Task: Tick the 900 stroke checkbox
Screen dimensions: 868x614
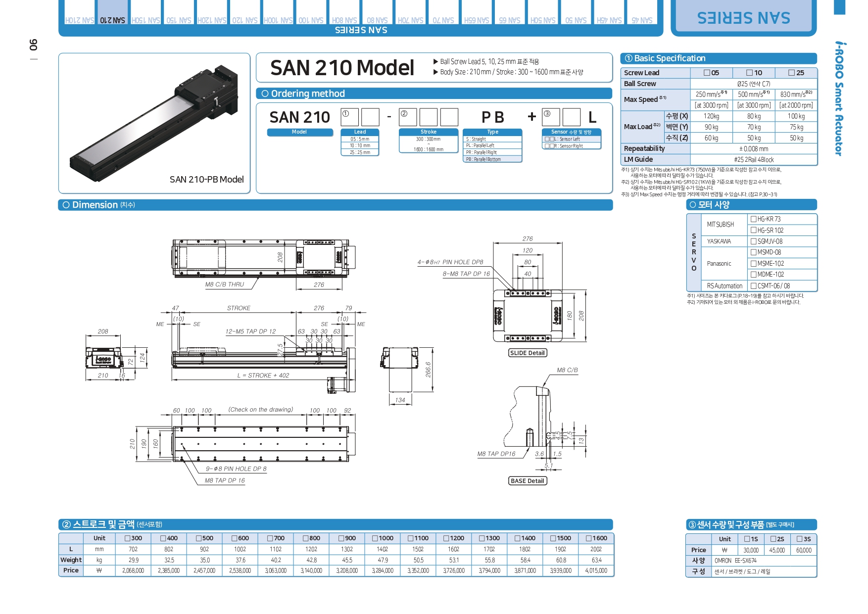Action: click(x=341, y=538)
